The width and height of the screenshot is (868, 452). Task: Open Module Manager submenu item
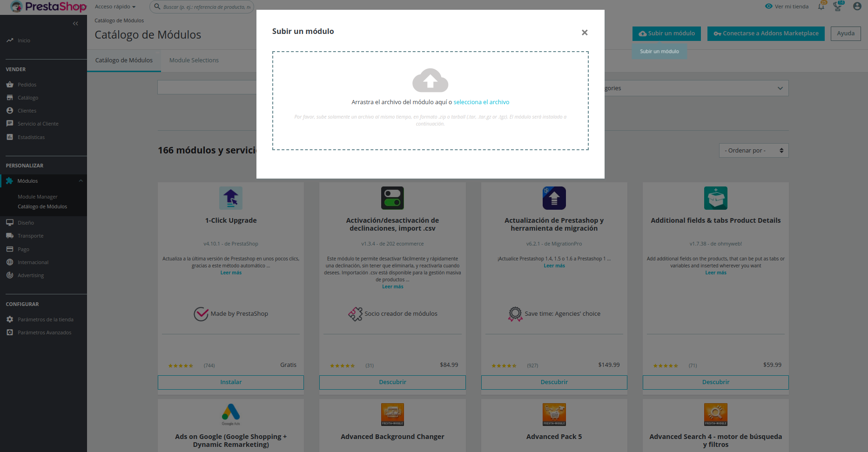(x=38, y=197)
